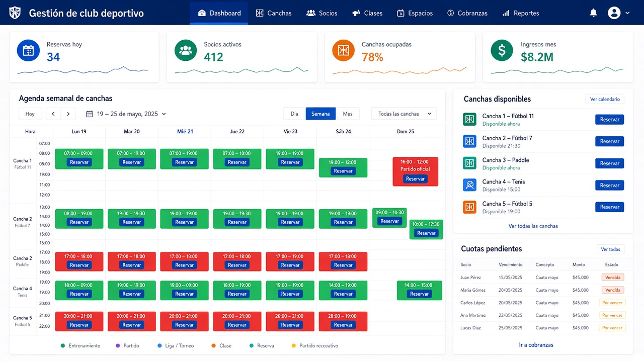Go to the Canchas tab

274,13
